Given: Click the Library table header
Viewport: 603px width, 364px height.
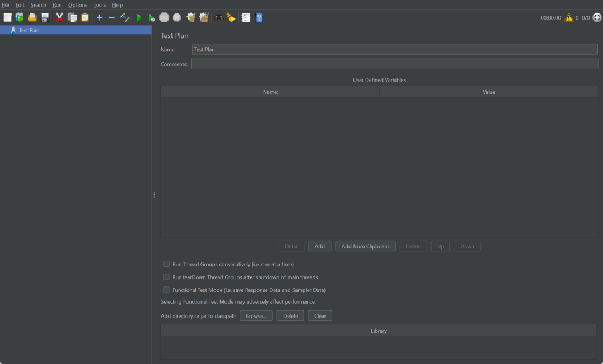Looking at the screenshot, I should pos(379,331).
